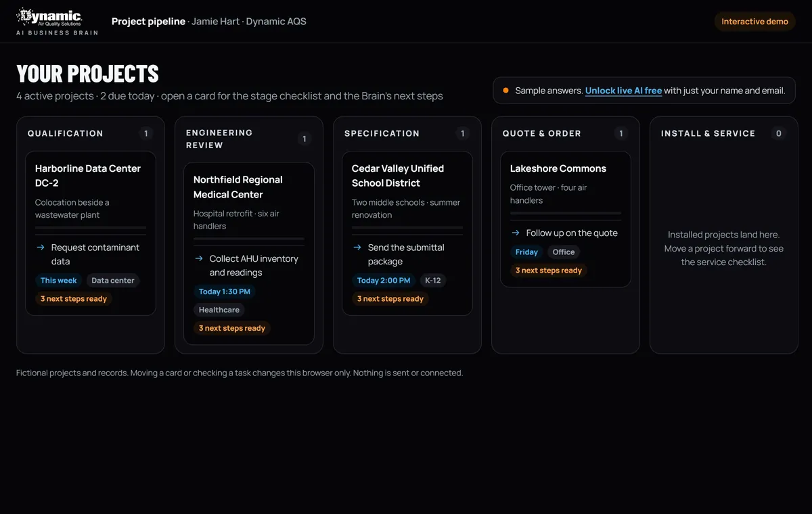Screen dimensions: 812x514
Task: Click the 'Healthcare' tag
Action: pyautogui.click(x=219, y=310)
